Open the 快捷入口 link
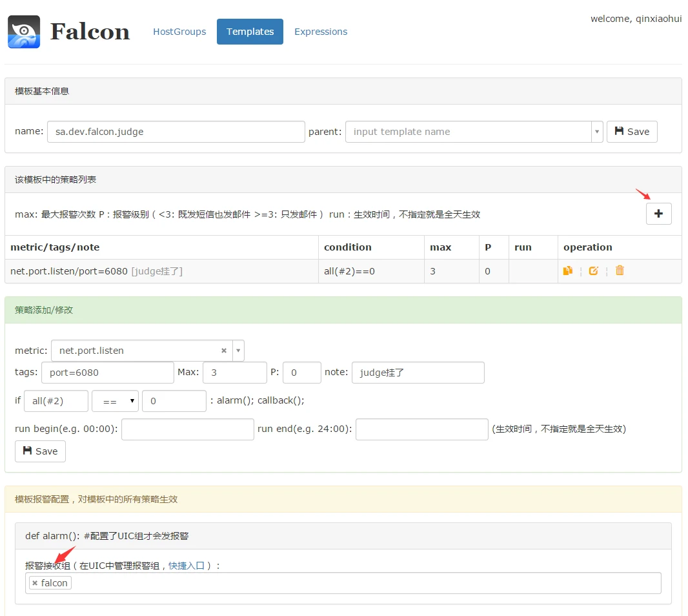 point(187,566)
